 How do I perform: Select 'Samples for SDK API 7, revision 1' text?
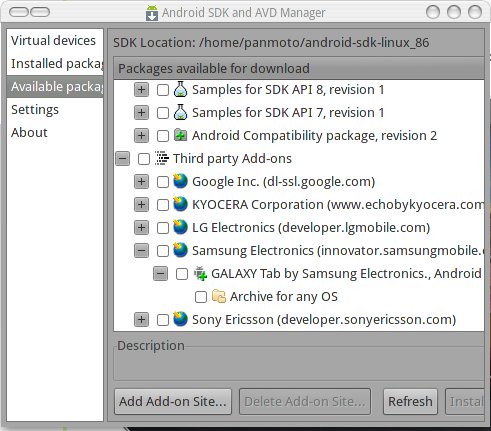pyautogui.click(x=288, y=112)
